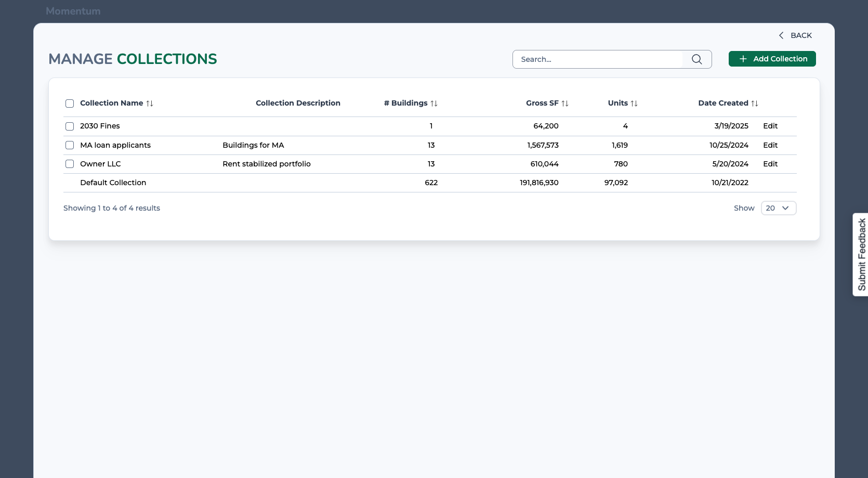Focus the Search collections input field
The height and width of the screenshot is (478, 868).
[x=598, y=59]
